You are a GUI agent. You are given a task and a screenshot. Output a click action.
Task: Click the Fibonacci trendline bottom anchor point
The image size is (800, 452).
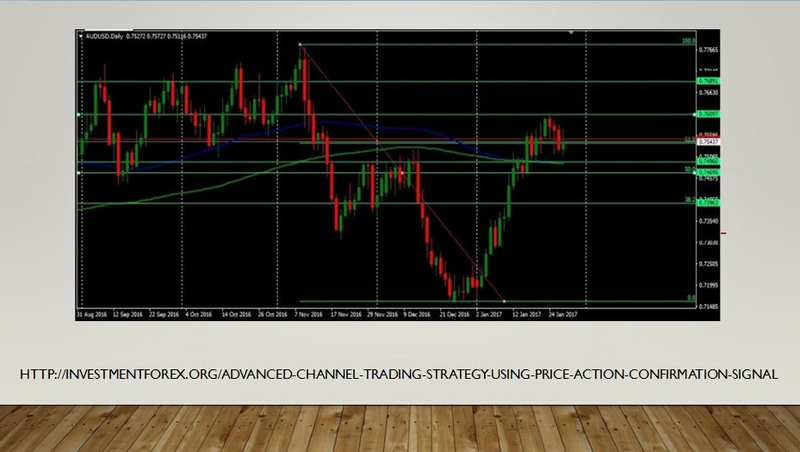point(503,301)
